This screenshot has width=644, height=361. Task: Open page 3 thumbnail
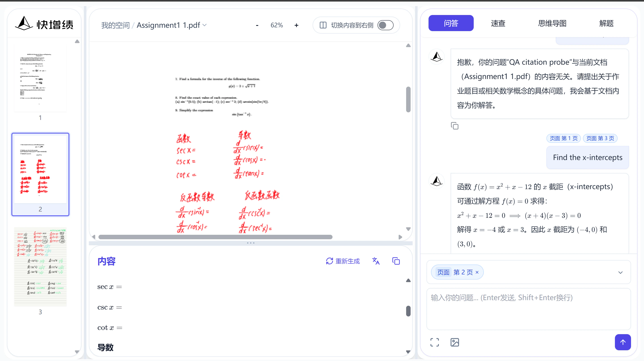(x=40, y=267)
